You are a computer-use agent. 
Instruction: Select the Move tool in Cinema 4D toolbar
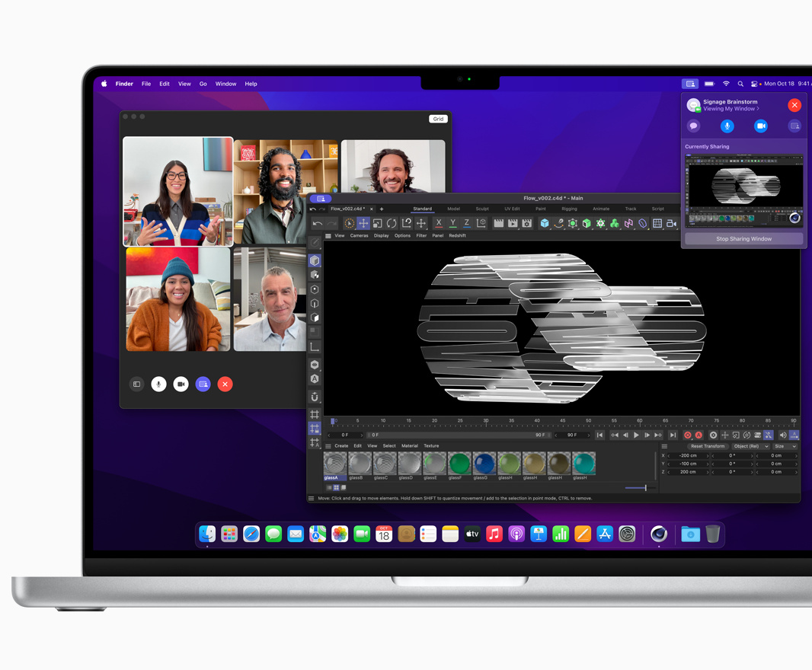[x=363, y=223]
